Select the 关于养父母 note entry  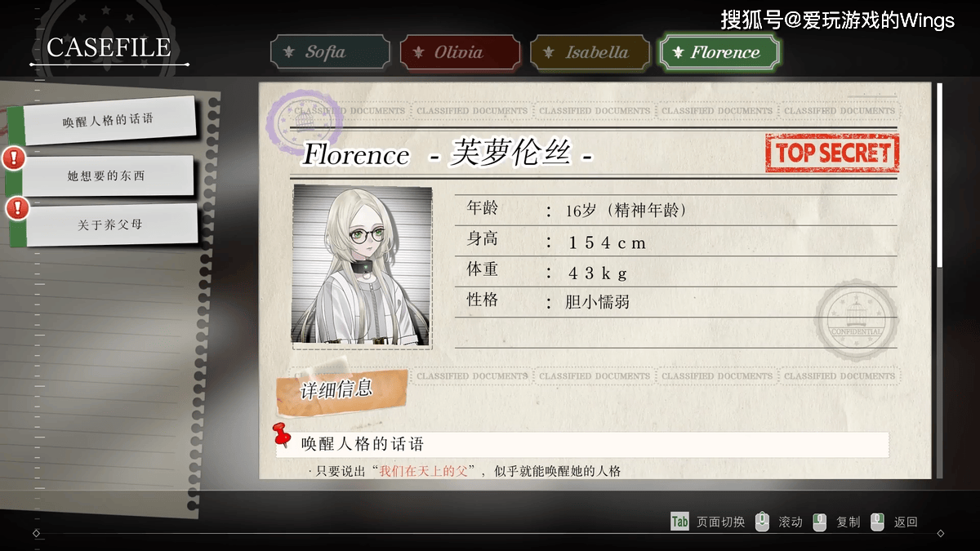[x=110, y=224]
